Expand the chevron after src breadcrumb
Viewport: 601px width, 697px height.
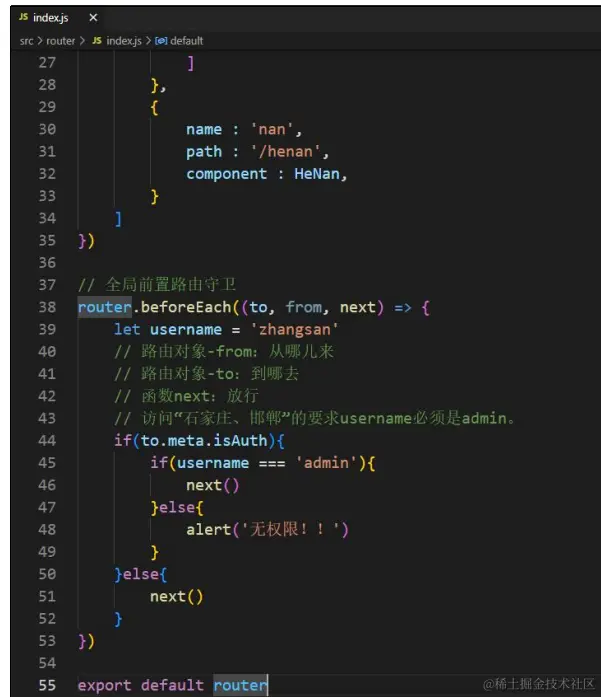pos(40,41)
